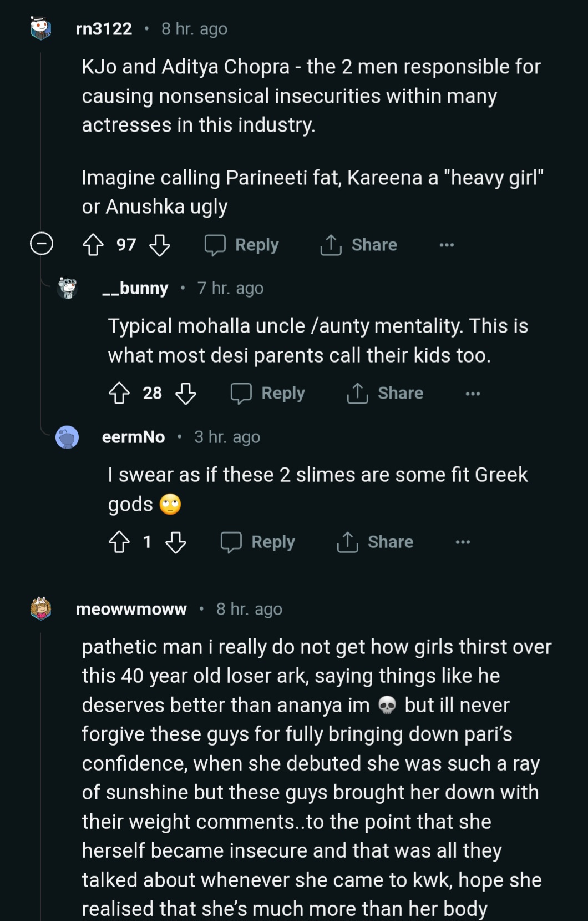Open more options on eermNo's comment
This screenshot has height=921, width=588.
pos(463,542)
